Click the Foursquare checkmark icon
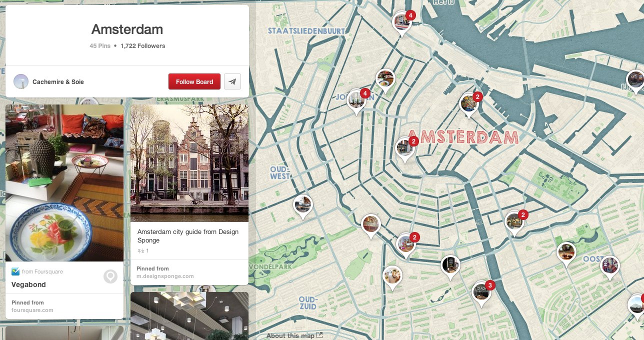The height and width of the screenshot is (340, 644). (x=15, y=271)
